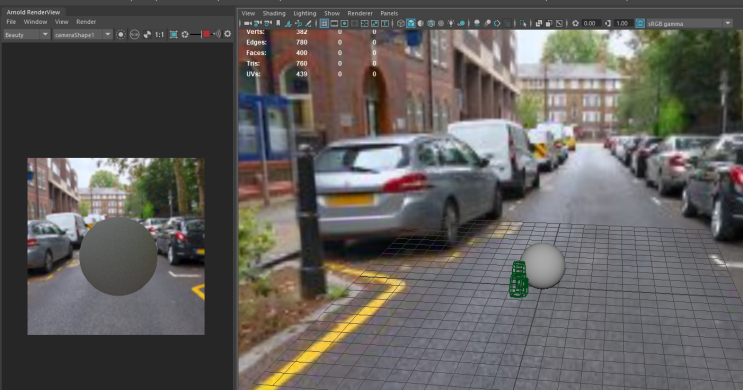Click the rendered sphere image
The height and width of the screenshot is (390, 743).
118,256
